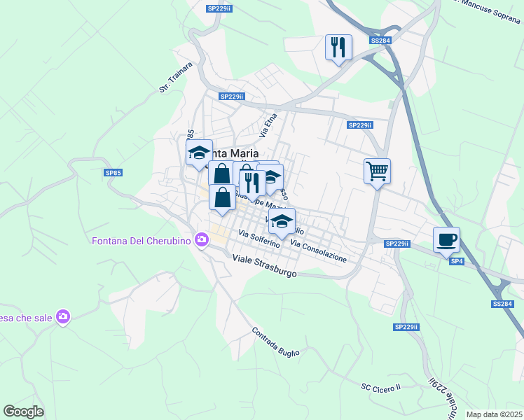Click the upper shopping bag marker

221,173
